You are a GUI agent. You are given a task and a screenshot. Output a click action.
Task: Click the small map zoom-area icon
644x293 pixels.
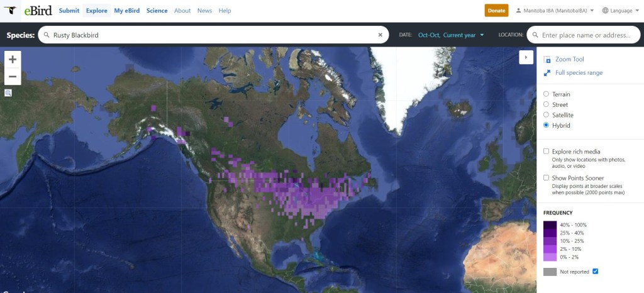(8, 93)
